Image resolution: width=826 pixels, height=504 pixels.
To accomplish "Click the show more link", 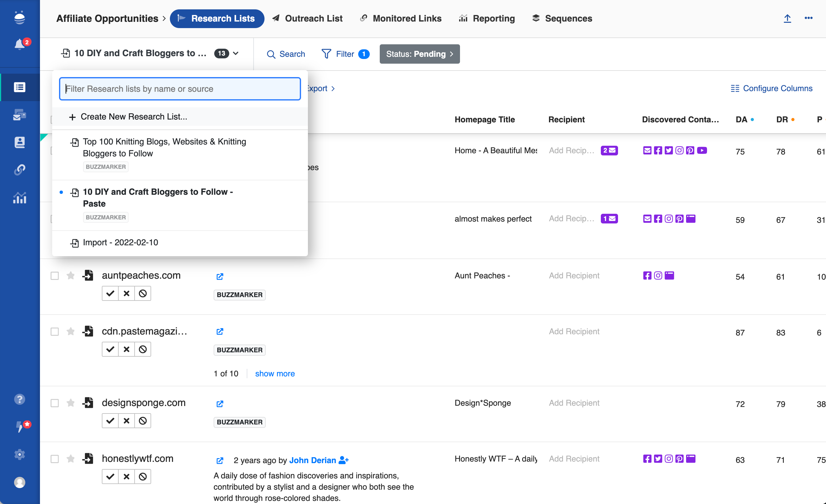I will coord(275,374).
